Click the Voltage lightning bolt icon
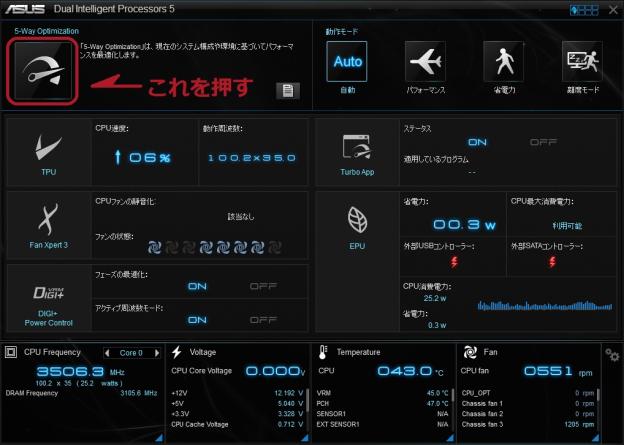624x445 pixels. pos(177,352)
